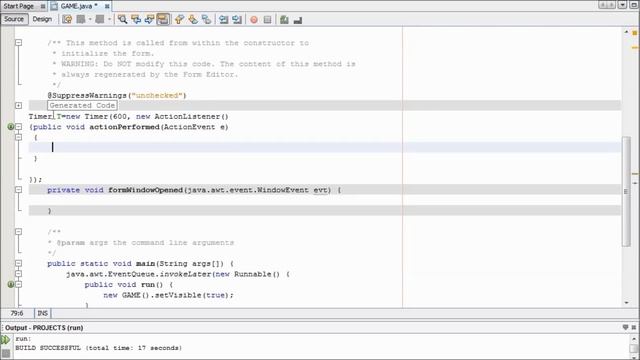Click the editor vertical scrollbar thumb
The height and width of the screenshot is (360, 640).
coord(626,191)
